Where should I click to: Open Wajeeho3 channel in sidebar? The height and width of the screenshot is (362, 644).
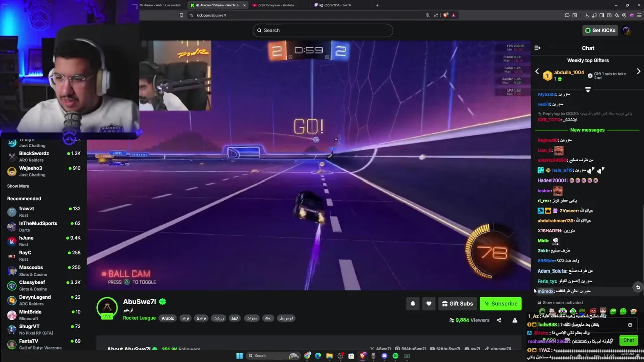tap(43, 171)
